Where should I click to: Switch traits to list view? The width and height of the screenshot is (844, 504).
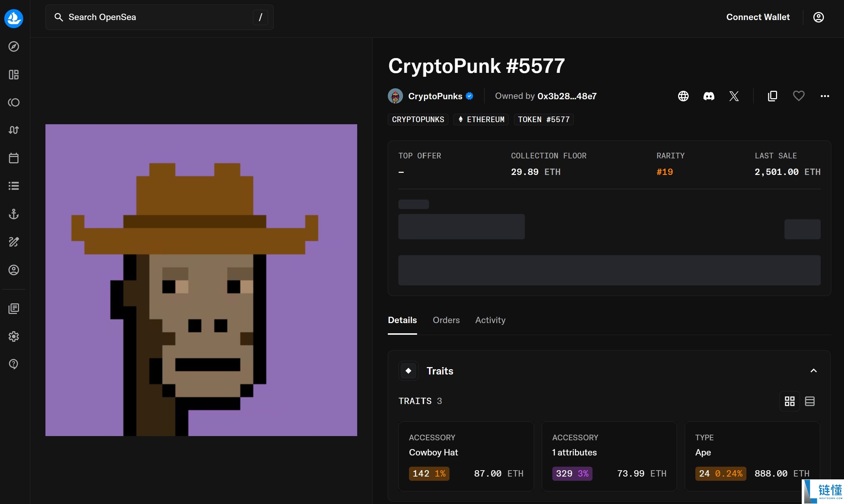[x=810, y=401]
